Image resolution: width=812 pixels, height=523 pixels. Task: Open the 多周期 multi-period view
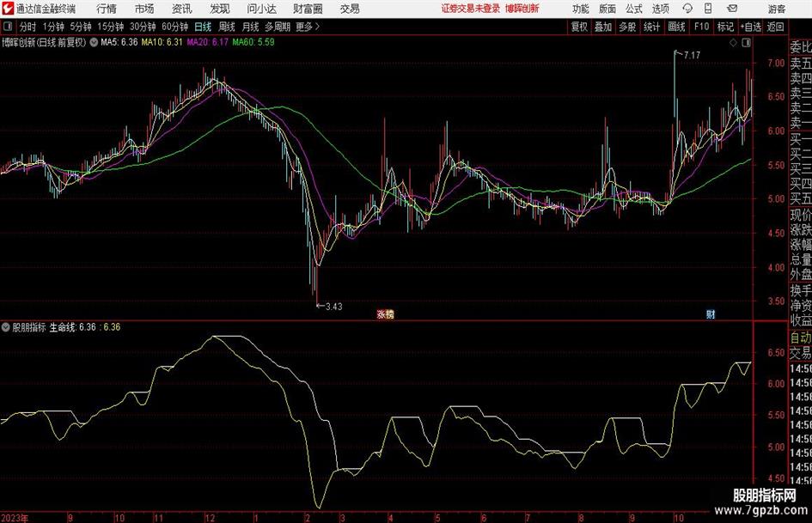pyautogui.click(x=278, y=27)
